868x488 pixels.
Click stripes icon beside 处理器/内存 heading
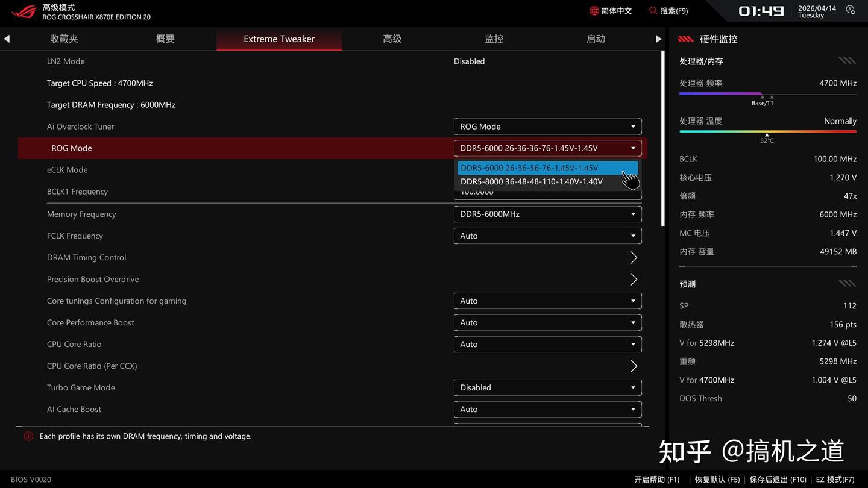click(847, 61)
